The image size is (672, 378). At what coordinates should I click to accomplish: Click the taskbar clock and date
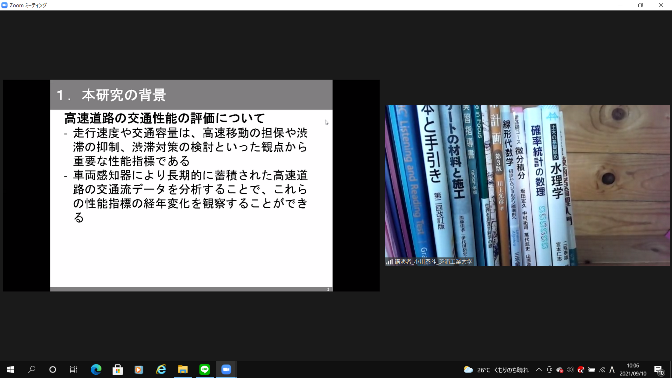coord(633,369)
